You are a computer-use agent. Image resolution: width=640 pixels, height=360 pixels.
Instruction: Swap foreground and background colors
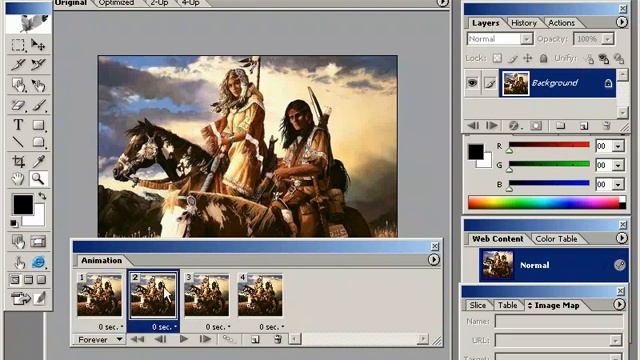(42, 196)
